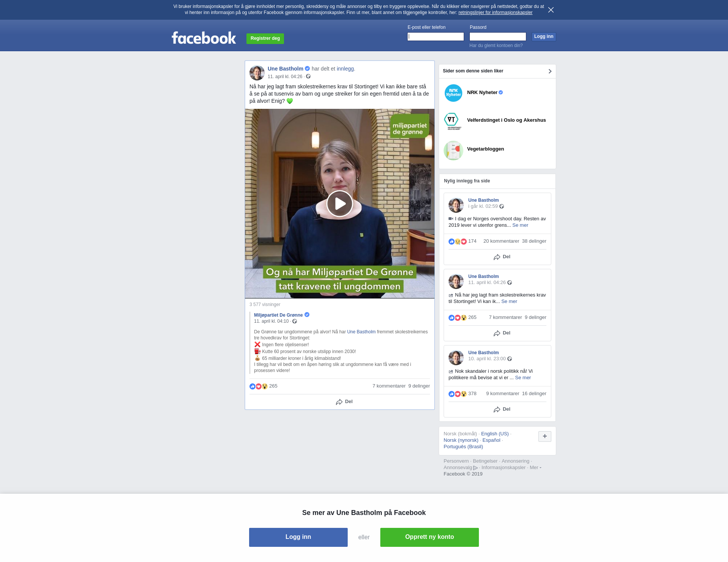Click 'Se mer' on skolestreikernes krav sidebar post
The height and width of the screenshot is (562, 728).
pos(509,301)
